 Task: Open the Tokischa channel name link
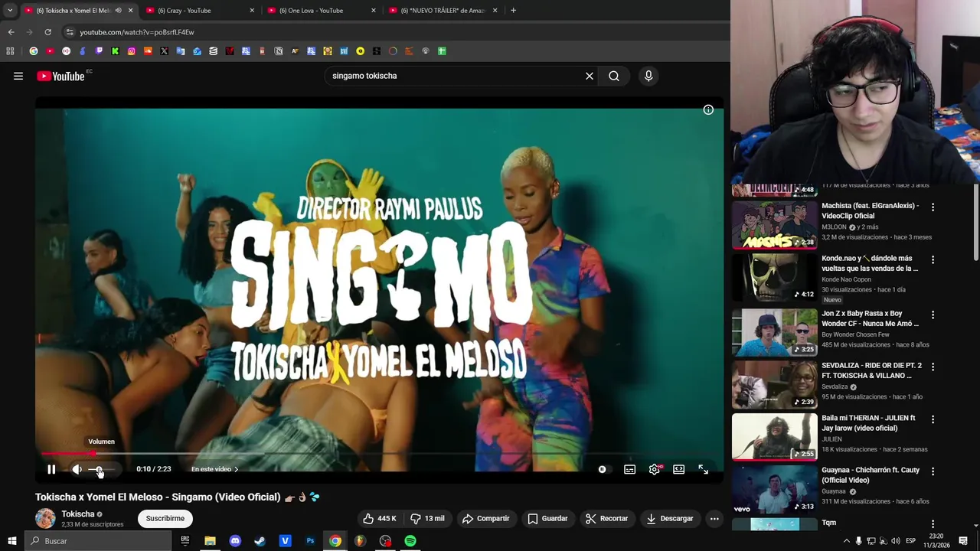[78, 514]
